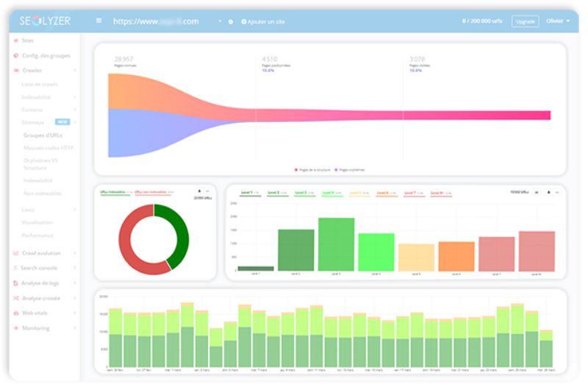Click Ajouter un site link
The width and height of the screenshot is (588, 390).
(x=263, y=22)
